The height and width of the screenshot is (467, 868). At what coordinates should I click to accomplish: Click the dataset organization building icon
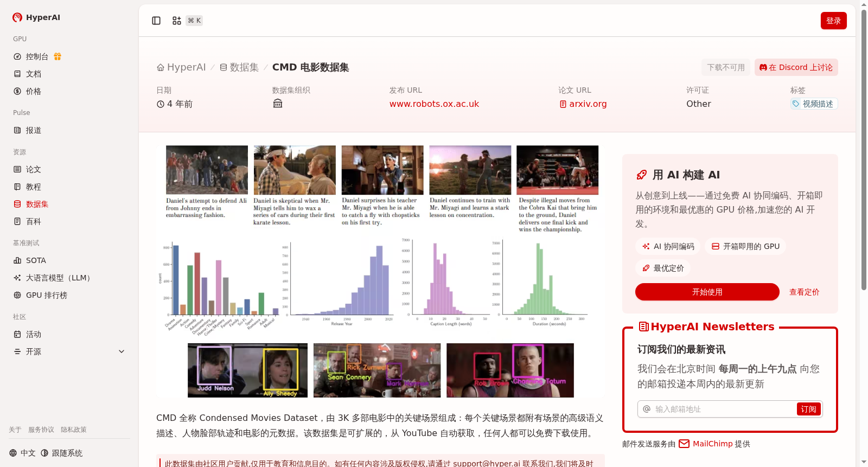[278, 104]
